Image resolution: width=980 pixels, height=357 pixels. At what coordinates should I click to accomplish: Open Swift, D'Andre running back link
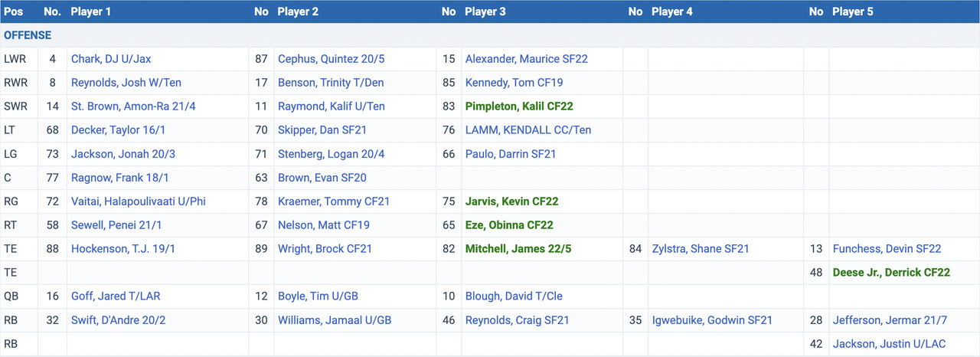click(122, 320)
